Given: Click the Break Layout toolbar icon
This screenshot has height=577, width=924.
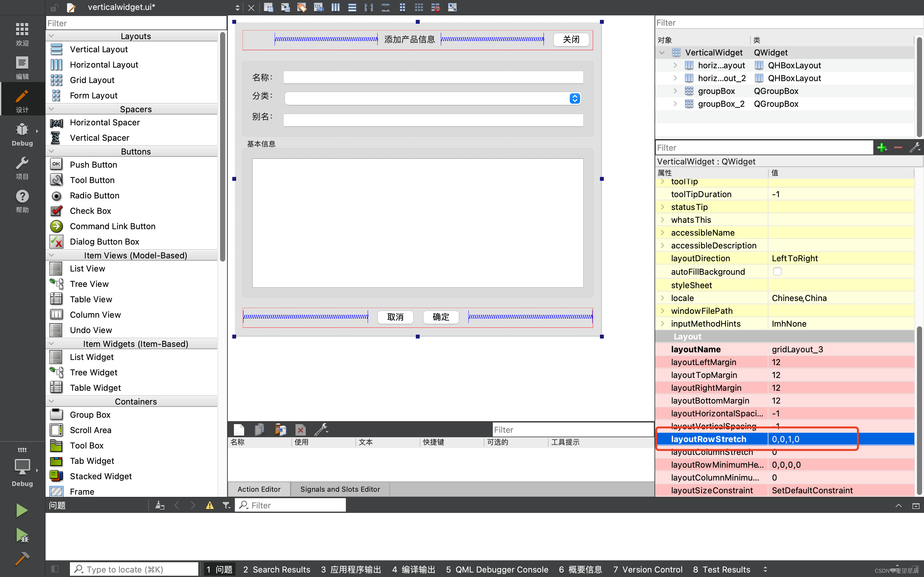Looking at the screenshot, I should click(435, 7).
